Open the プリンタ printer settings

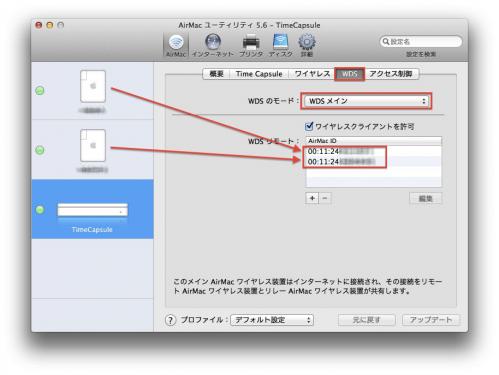[x=251, y=46]
